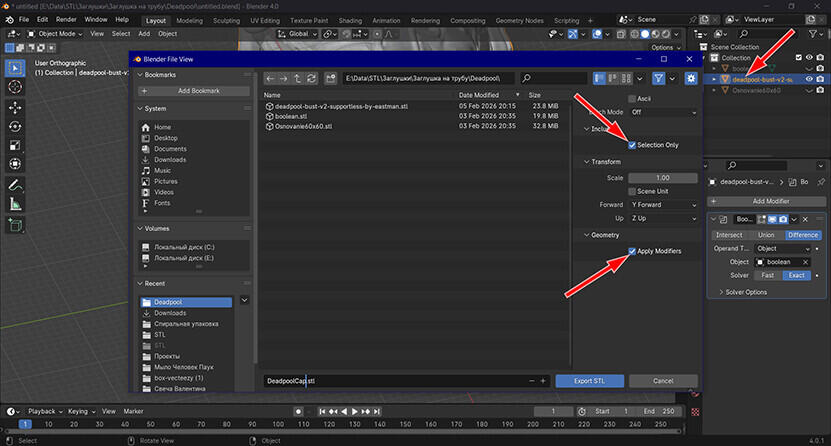This screenshot has height=446, width=831.
Task: Disable the Apply Modifiers checkbox
Action: pos(632,251)
